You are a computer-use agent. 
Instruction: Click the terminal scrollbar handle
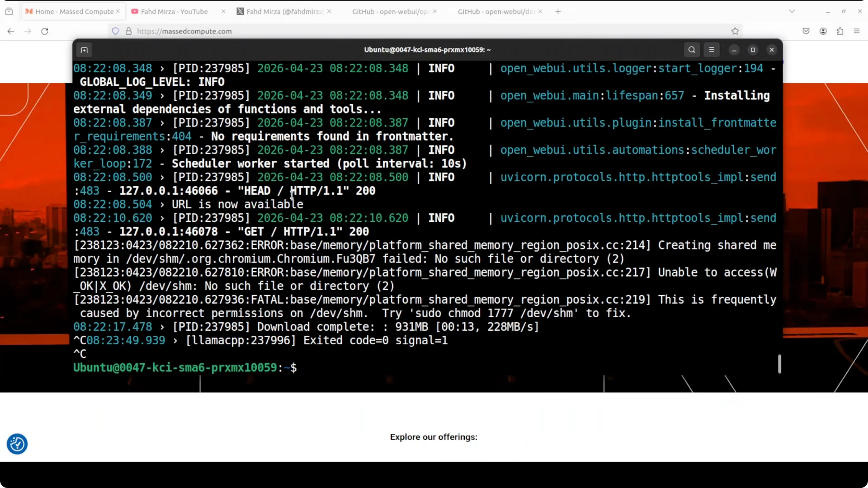779,364
